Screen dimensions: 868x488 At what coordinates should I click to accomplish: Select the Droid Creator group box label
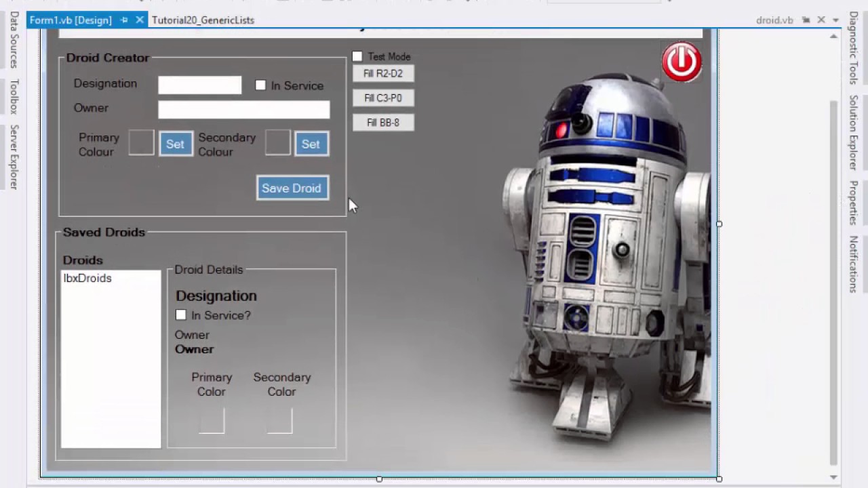(107, 58)
